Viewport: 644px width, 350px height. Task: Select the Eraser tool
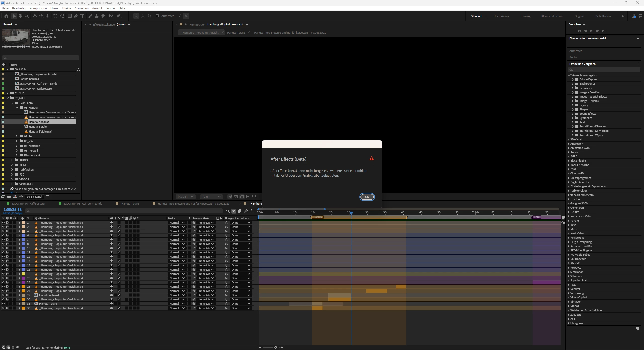103,16
